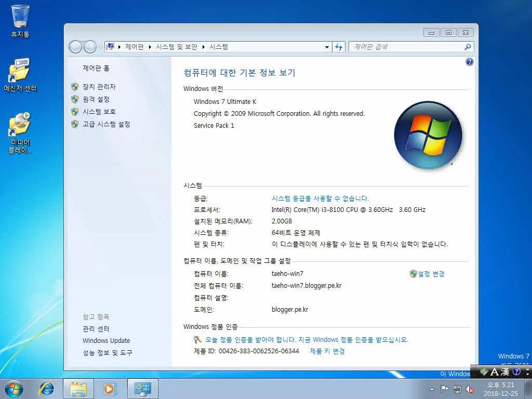Open Windows Update from the sidebar
This screenshot has width=532, height=399.
coord(106,340)
